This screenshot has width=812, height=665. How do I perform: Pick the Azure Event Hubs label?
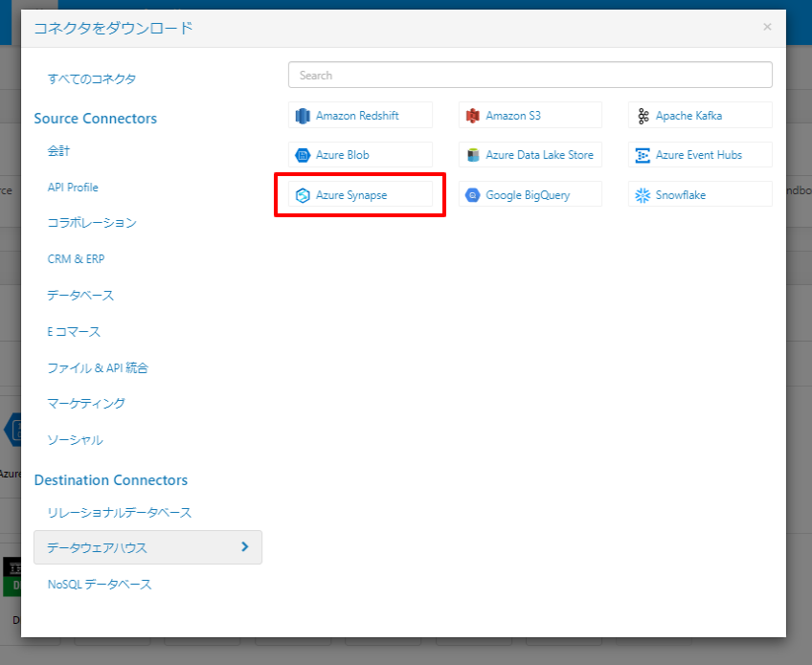[699, 155]
